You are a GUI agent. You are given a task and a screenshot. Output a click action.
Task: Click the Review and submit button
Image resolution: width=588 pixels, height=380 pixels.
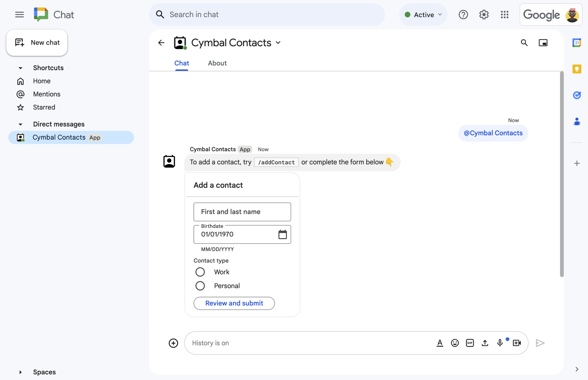point(234,303)
